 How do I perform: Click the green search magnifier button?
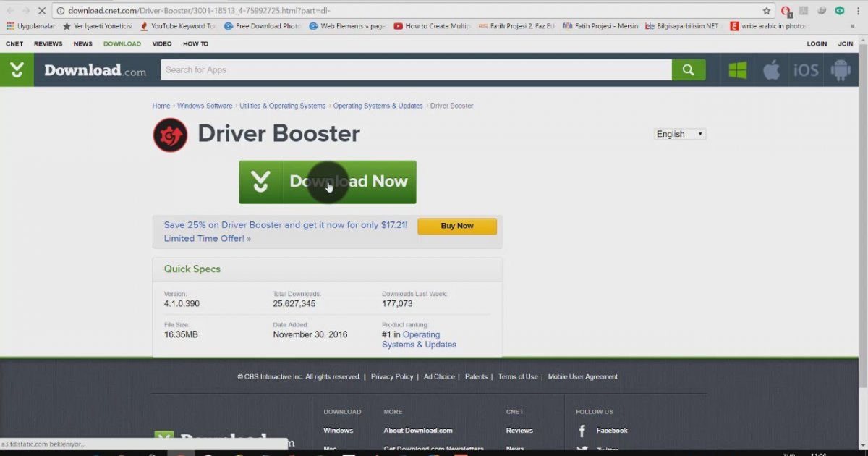[689, 69]
